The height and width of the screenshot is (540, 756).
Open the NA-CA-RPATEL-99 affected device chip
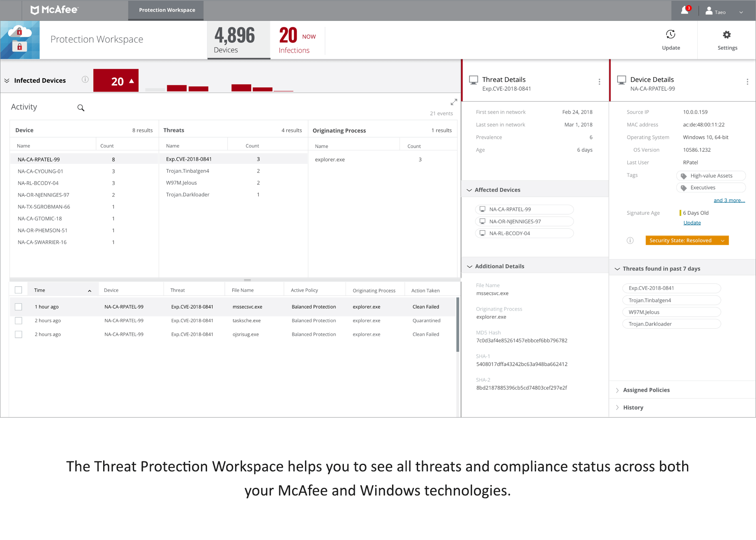tap(524, 209)
